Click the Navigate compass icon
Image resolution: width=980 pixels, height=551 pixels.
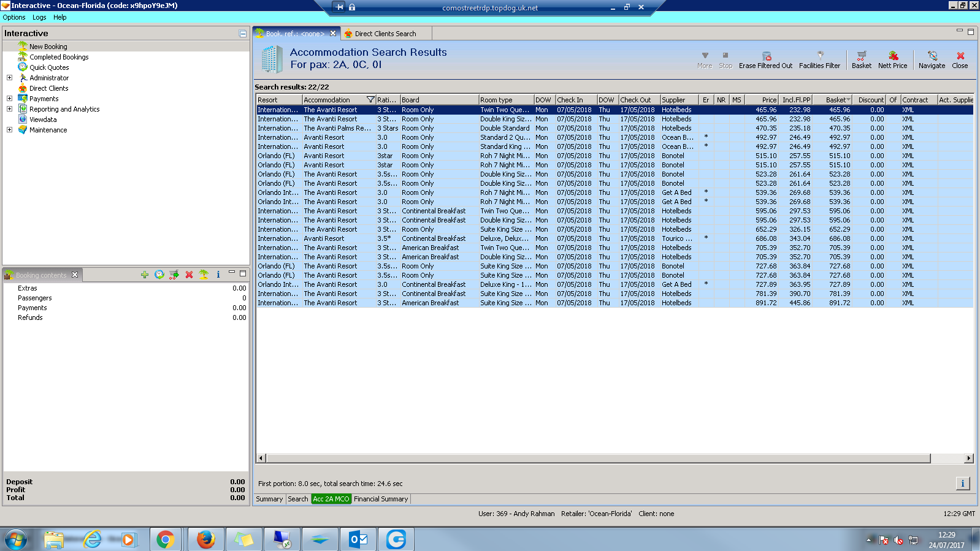(932, 55)
